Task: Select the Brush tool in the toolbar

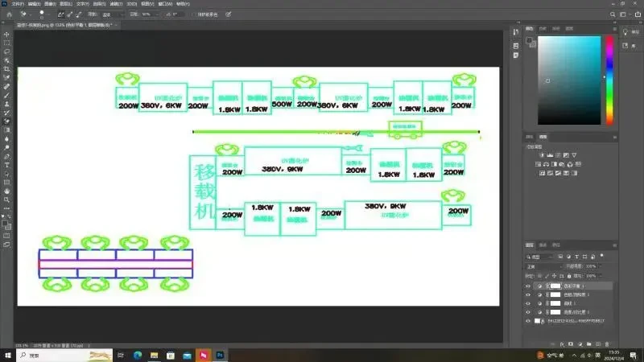Action: 6,95
